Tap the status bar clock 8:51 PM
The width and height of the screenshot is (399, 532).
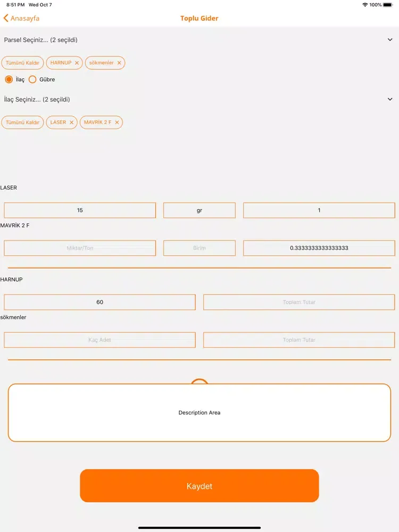[x=15, y=5]
